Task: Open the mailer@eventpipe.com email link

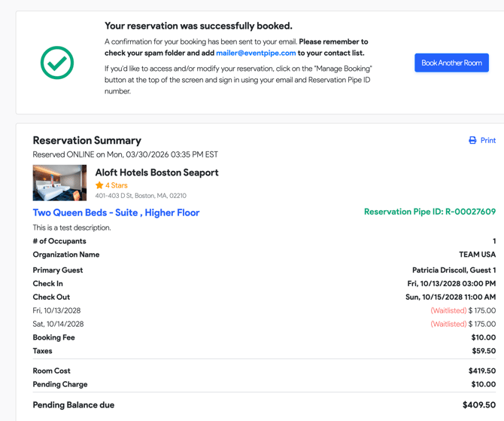Action: click(256, 53)
